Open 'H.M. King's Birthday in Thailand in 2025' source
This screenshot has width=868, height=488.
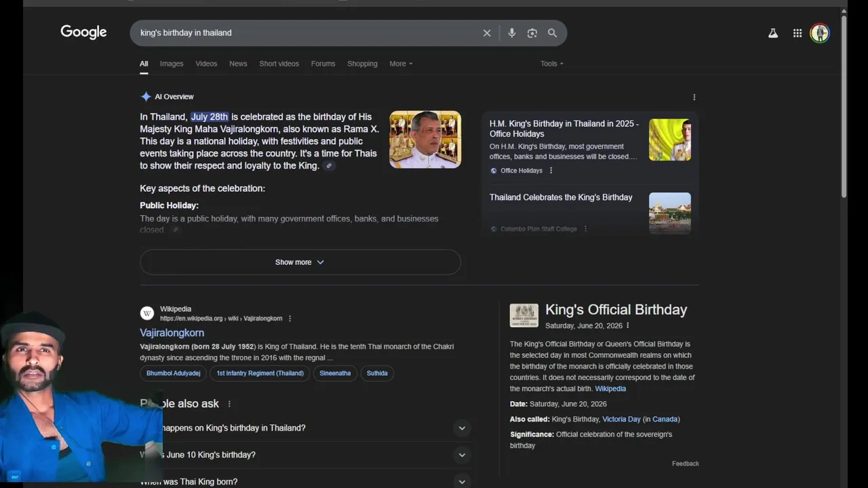click(x=566, y=129)
